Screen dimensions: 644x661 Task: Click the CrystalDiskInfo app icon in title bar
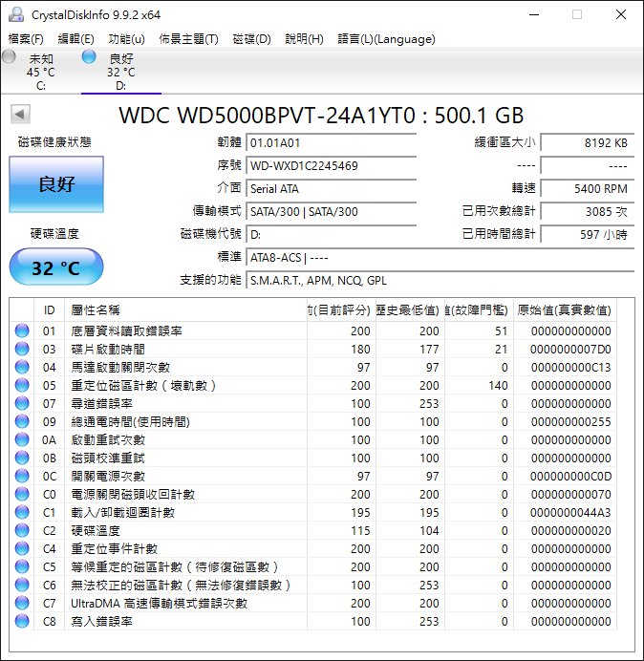pyautogui.click(x=16, y=14)
